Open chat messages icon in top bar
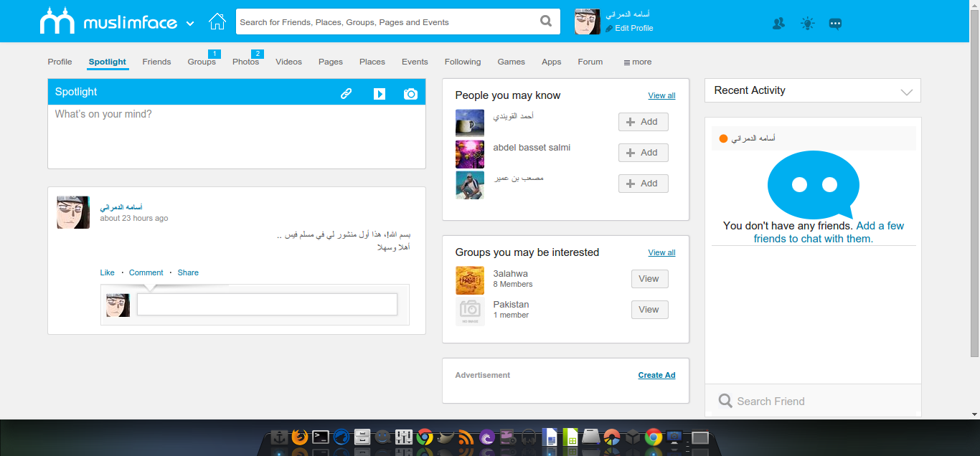 click(x=835, y=23)
